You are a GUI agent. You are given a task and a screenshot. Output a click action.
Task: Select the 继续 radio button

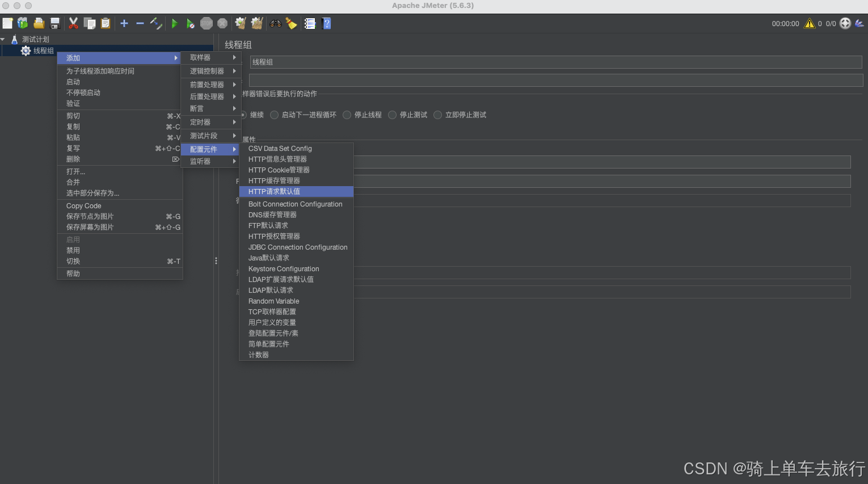click(243, 115)
